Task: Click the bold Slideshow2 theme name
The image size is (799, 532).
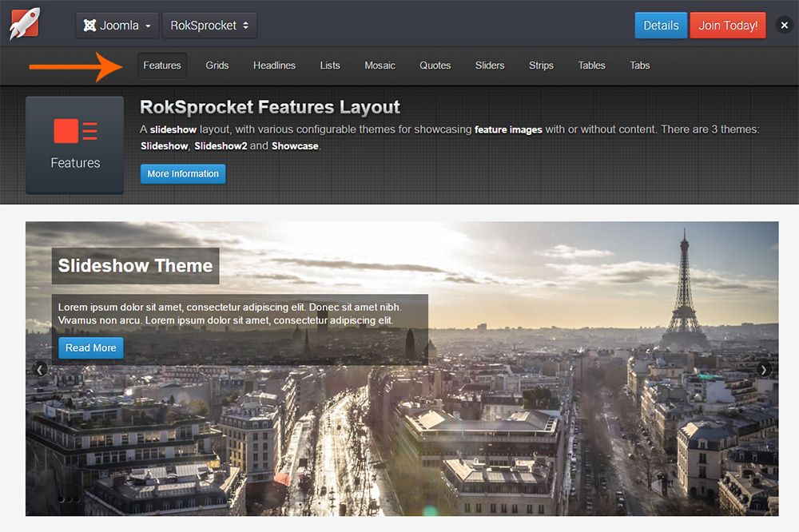Action: [221, 146]
